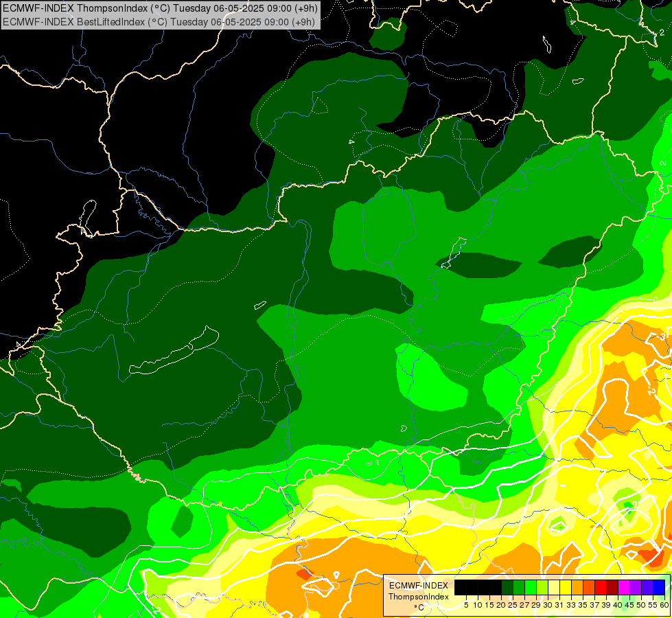Viewport: 672px width, 618px height.
Task: Click the ThompsonIndex title line at top
Action: point(160,8)
